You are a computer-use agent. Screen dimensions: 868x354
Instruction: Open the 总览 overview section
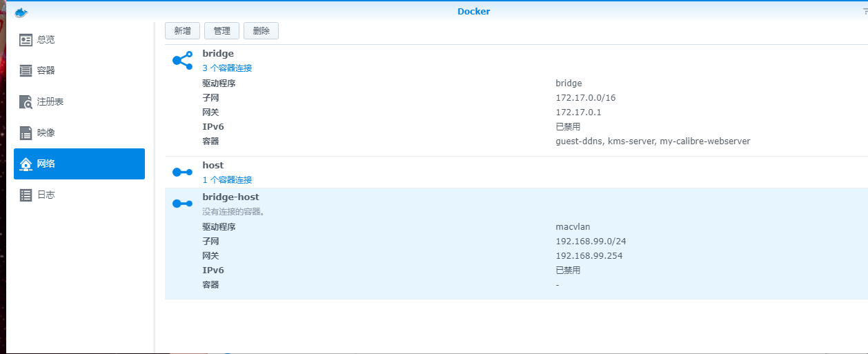tap(79, 40)
